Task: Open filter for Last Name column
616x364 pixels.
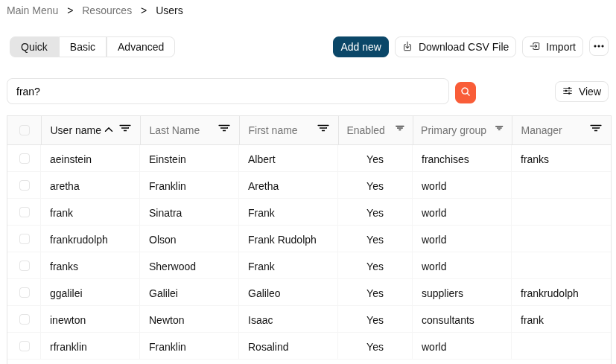Action: click(224, 129)
